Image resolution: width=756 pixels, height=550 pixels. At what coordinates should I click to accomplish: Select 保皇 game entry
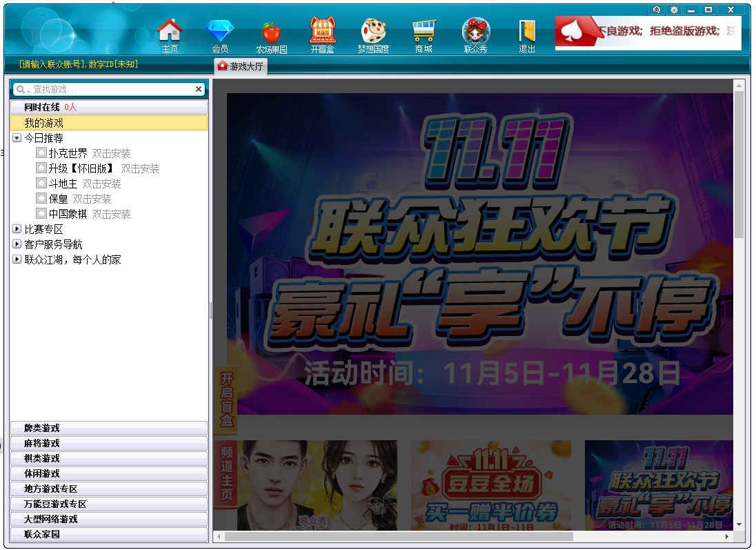pos(59,199)
